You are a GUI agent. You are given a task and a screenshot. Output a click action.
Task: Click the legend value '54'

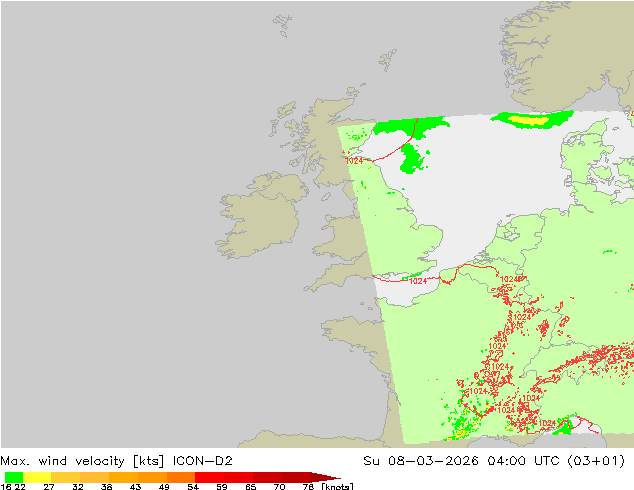193,487
